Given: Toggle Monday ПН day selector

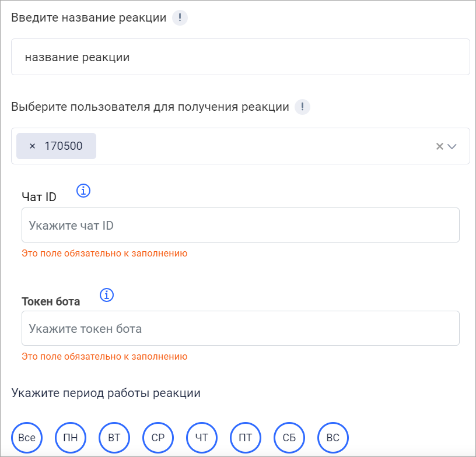Looking at the screenshot, I should tap(71, 438).
